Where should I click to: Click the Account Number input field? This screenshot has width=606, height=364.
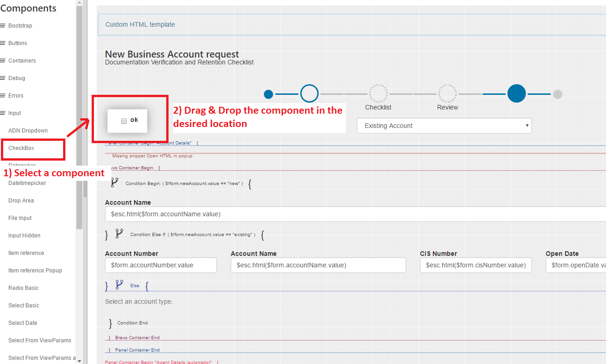(x=161, y=265)
